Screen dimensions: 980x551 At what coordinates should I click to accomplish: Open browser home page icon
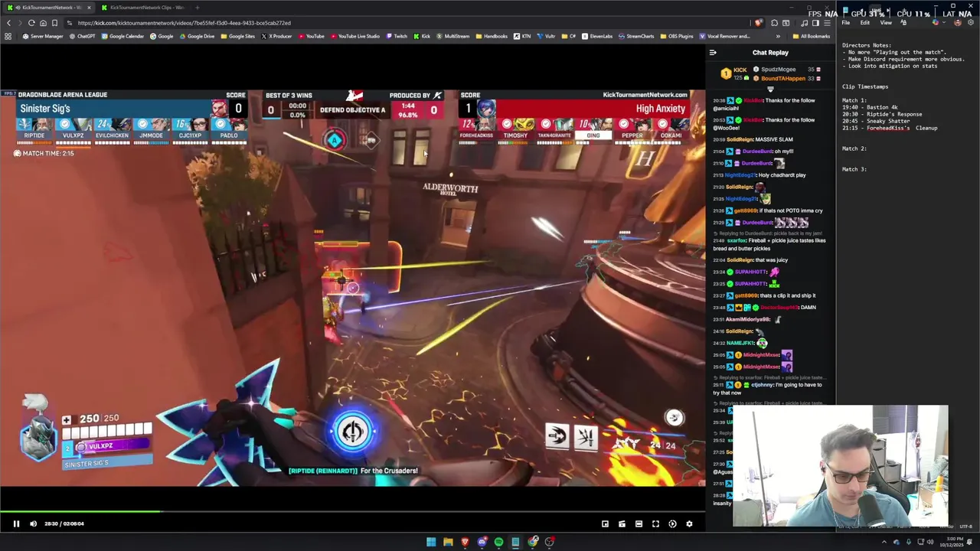43,23
